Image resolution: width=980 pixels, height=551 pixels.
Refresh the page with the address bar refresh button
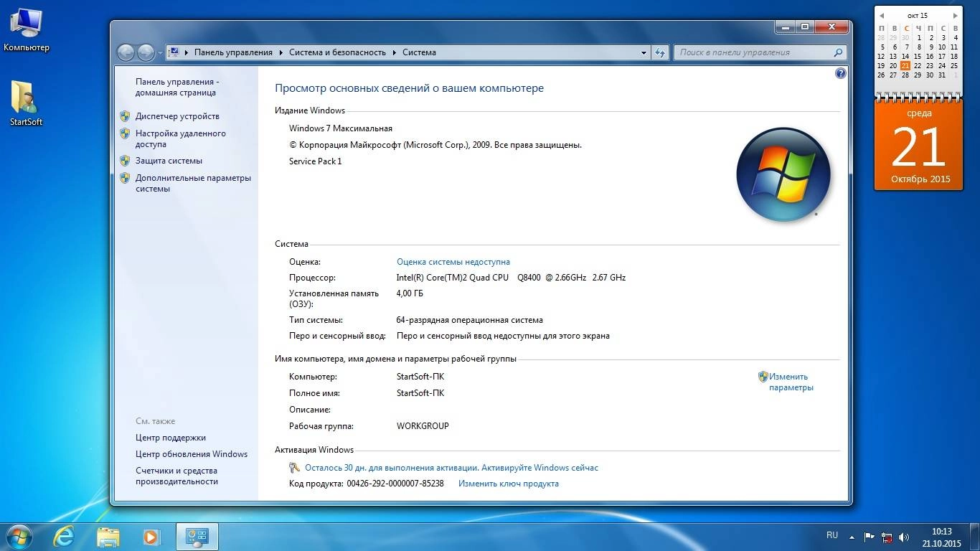(660, 52)
